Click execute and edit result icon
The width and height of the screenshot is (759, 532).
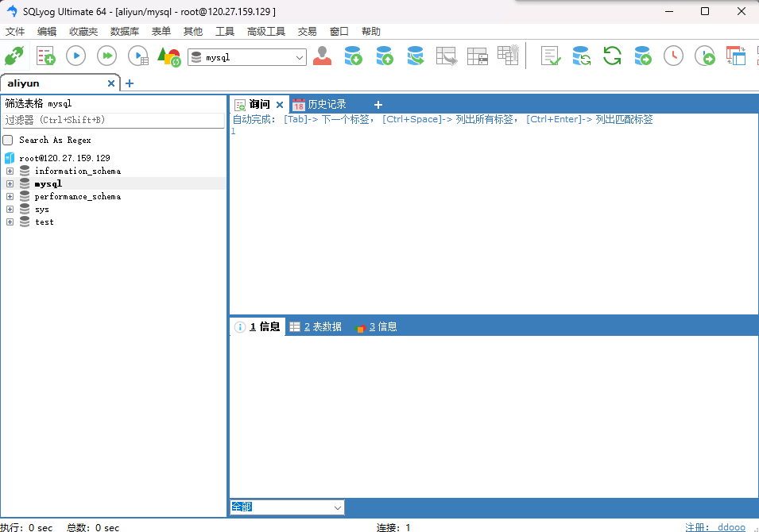(138, 56)
